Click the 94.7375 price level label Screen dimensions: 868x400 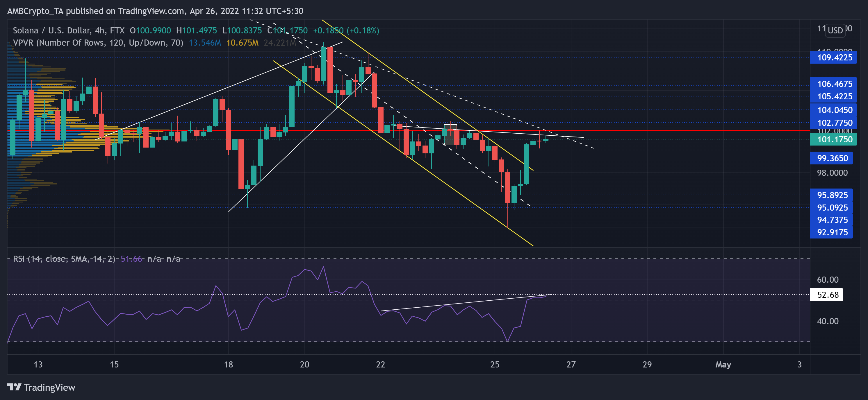click(832, 220)
